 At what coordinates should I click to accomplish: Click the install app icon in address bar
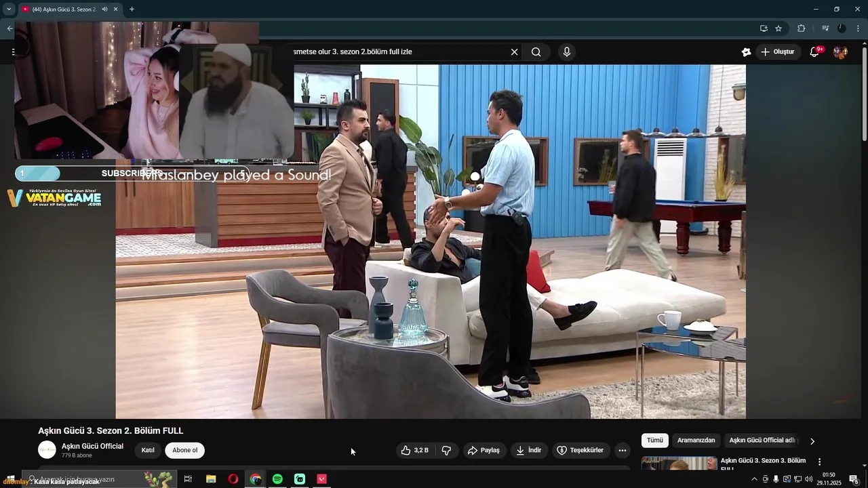click(x=764, y=28)
